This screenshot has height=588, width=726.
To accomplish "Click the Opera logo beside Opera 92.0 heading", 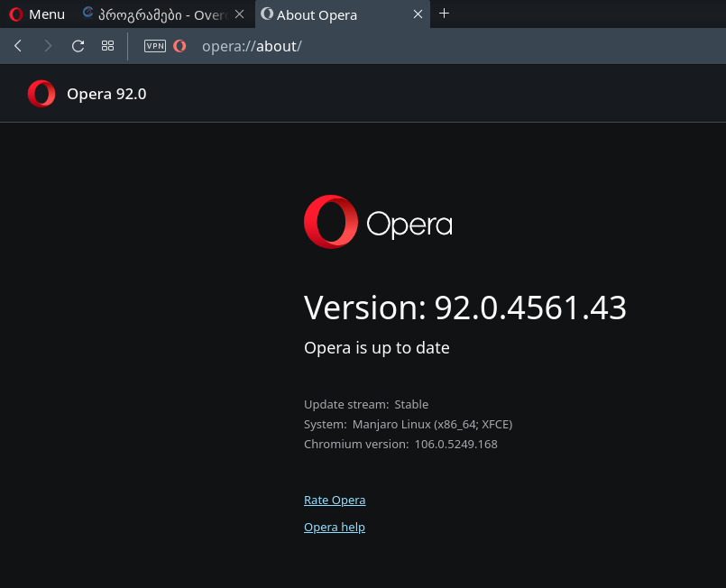I will click(41, 94).
